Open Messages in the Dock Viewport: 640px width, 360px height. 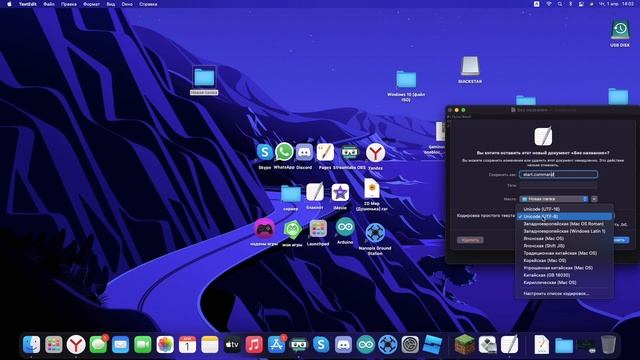98,345
